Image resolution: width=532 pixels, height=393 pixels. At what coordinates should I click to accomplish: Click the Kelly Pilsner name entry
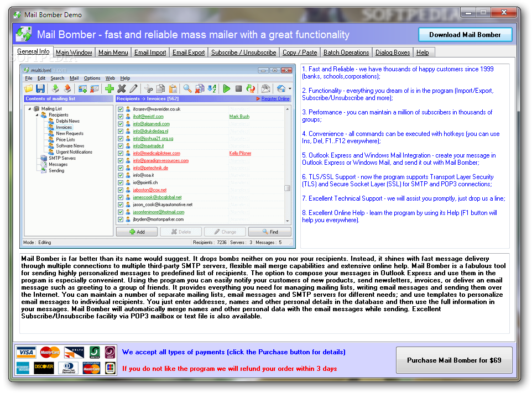240,153
